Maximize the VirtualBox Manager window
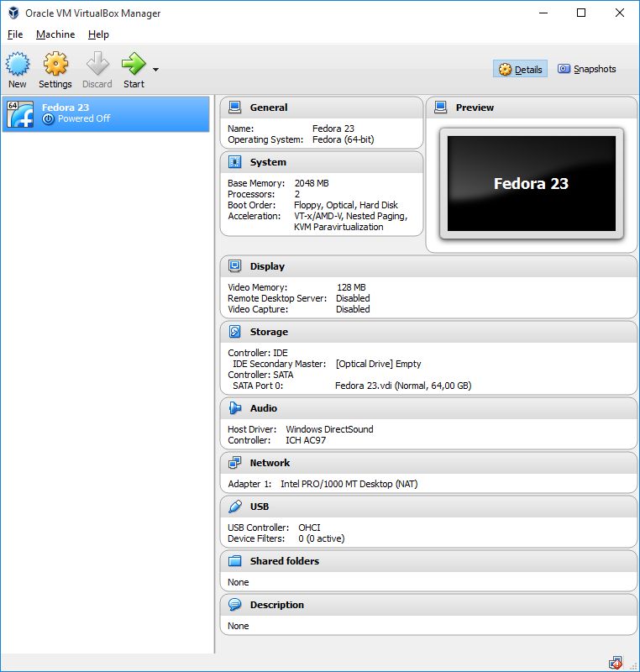The image size is (640, 672). click(x=581, y=13)
